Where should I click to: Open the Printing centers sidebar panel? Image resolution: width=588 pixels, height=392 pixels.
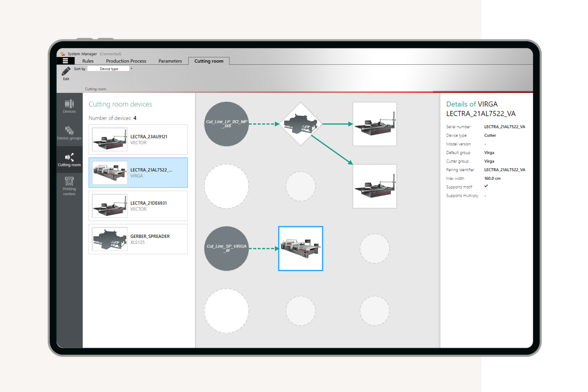[x=69, y=186]
